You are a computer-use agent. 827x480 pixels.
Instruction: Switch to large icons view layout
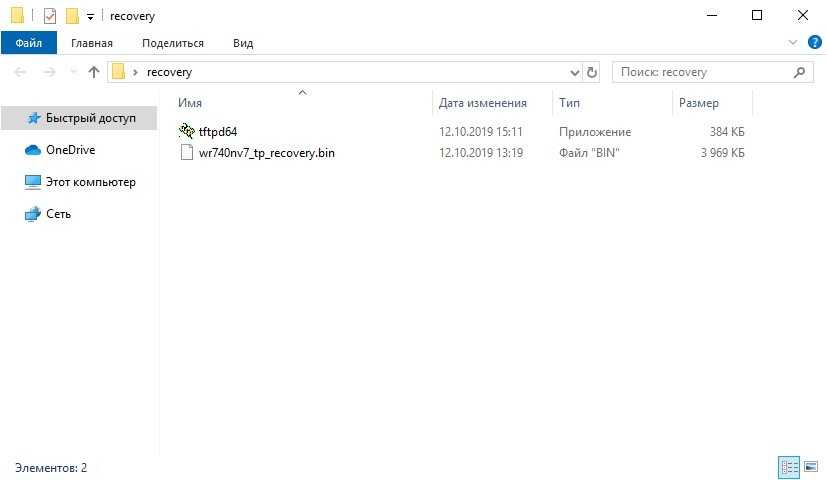(x=810, y=467)
